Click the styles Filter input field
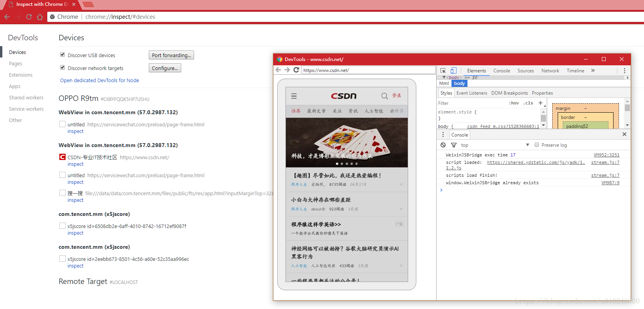Screen dimensions: 644x309 (x=472, y=103)
